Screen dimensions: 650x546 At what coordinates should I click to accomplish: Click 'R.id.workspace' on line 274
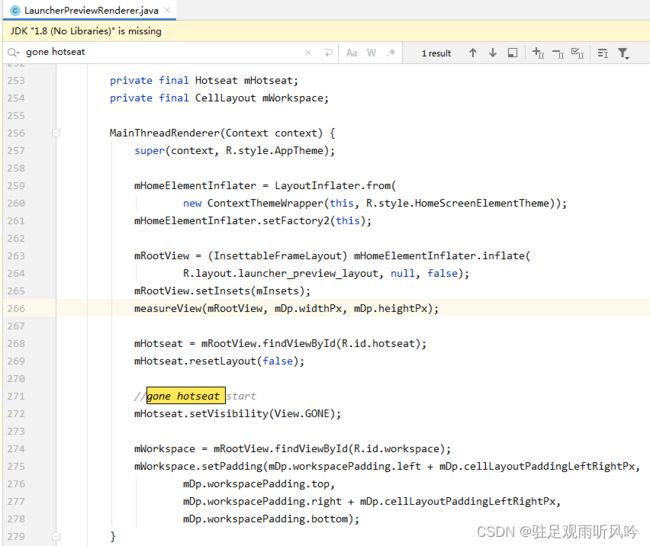pyautogui.click(x=396, y=449)
